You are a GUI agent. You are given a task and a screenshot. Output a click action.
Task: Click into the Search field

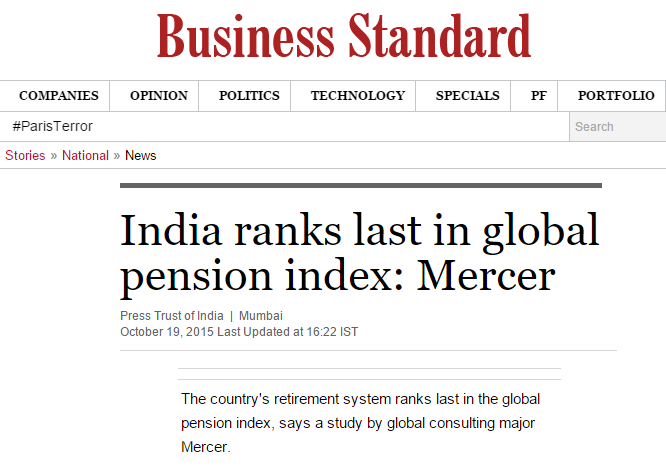pyautogui.click(x=618, y=127)
